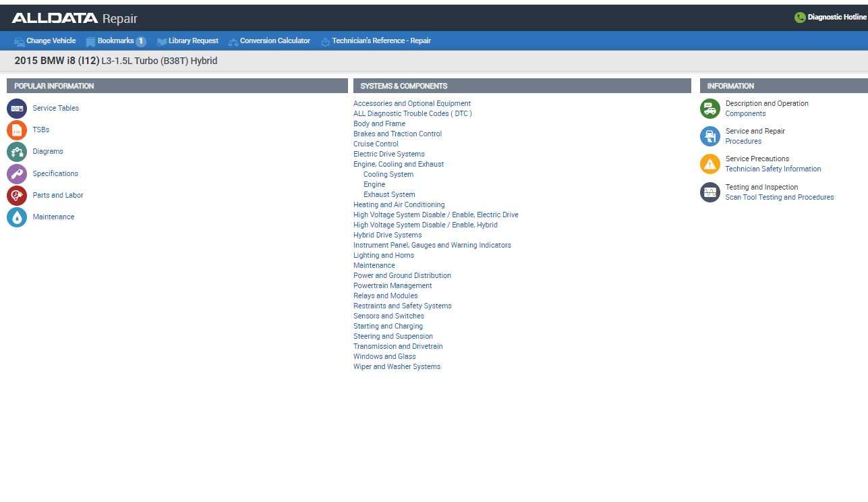The image size is (868, 502).
Task: Select the Maintenance droplet icon
Action: [x=17, y=217]
